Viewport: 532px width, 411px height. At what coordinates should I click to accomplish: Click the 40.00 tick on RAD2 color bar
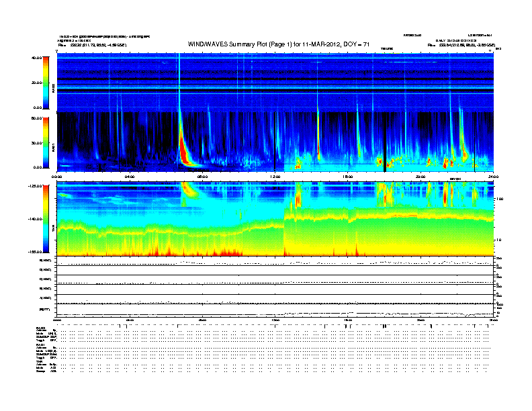(x=36, y=58)
